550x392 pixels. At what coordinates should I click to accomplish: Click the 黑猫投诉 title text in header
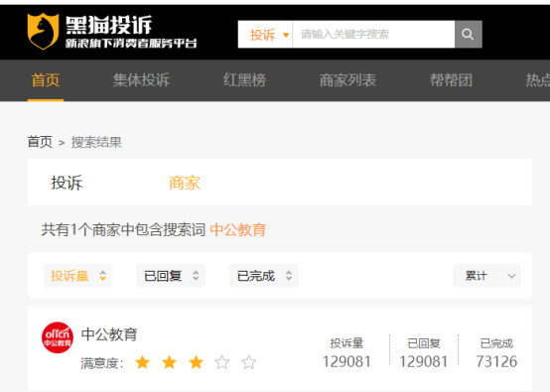tap(109, 25)
